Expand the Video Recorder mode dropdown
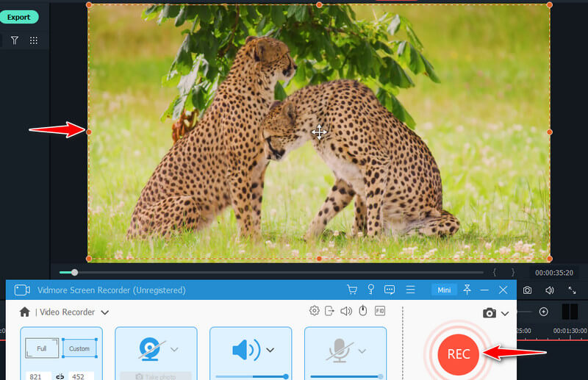Viewport: 588px width, 380px height. click(105, 312)
